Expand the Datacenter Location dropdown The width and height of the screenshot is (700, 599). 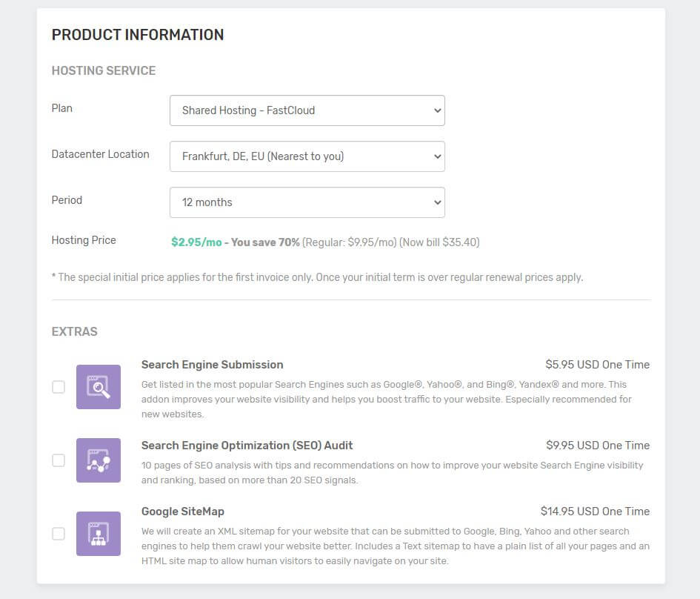(x=307, y=156)
